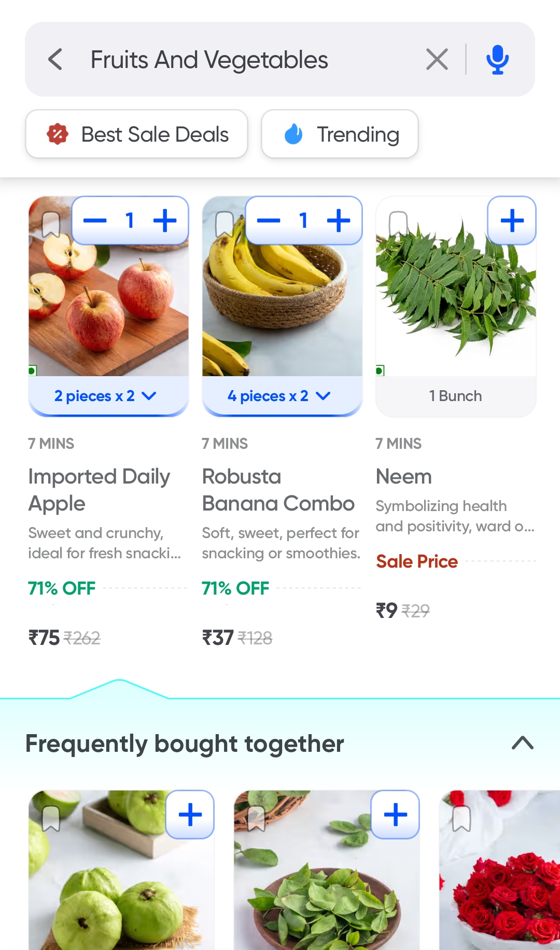Screen dimensions: 560x950
Task: Collapse the Frequently bought together section
Action: (x=522, y=744)
